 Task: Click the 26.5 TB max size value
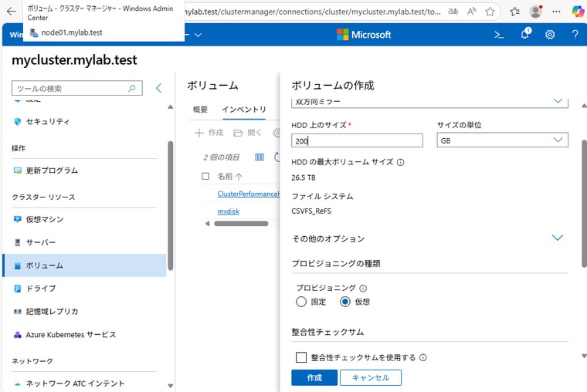(x=304, y=177)
